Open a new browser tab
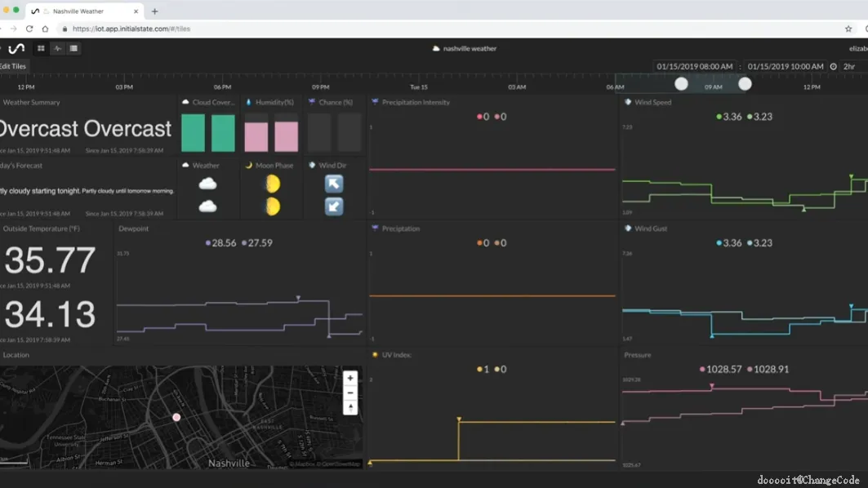The width and height of the screenshot is (868, 488). pos(155,11)
